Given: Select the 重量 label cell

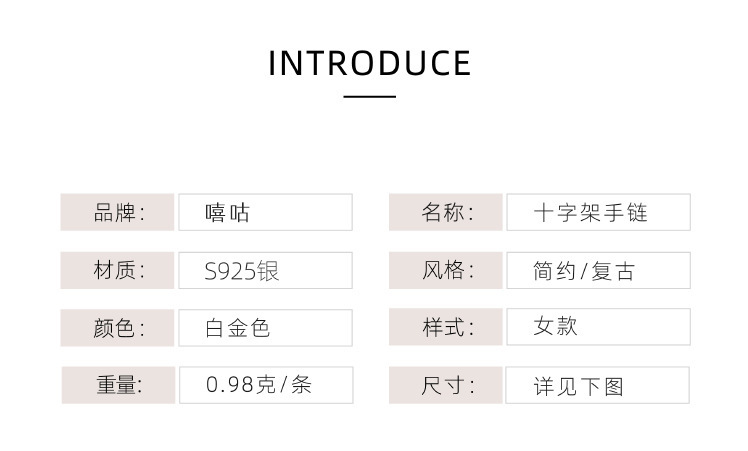Looking at the screenshot, I should 118,385.
